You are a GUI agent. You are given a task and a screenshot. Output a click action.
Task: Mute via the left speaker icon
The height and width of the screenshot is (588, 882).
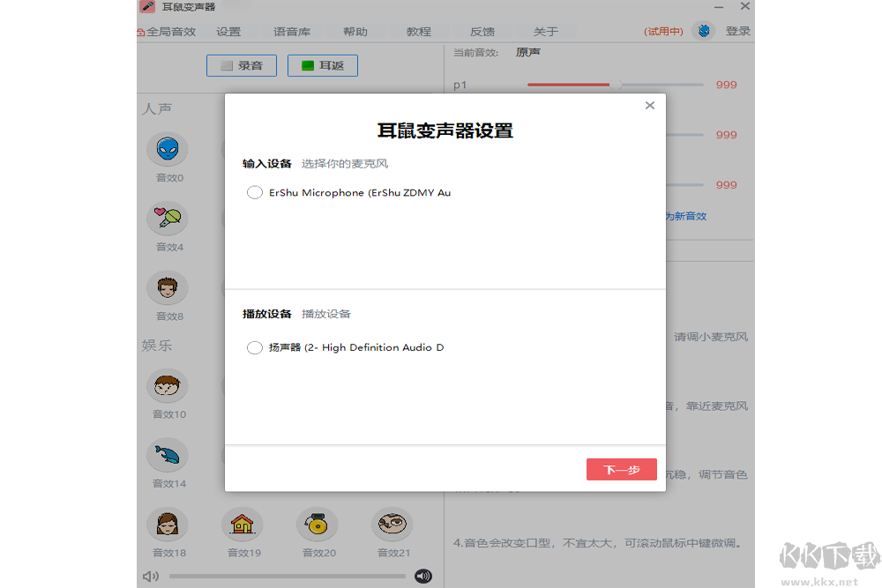point(150,576)
